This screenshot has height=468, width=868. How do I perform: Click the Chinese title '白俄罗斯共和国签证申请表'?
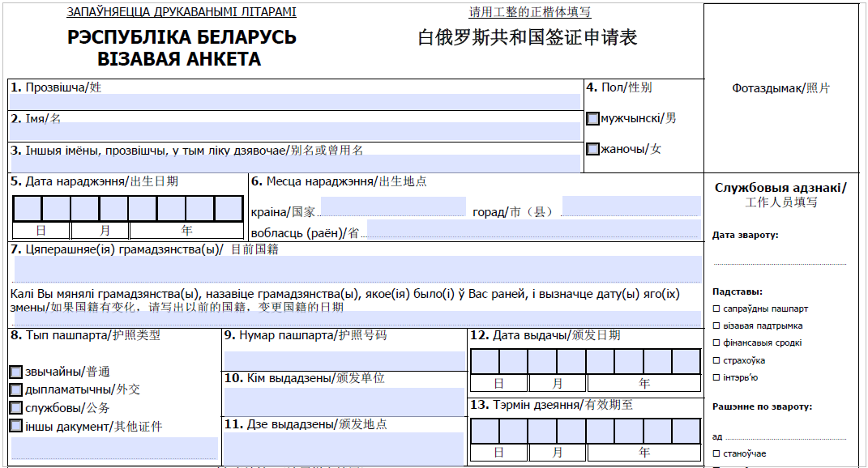528,37
